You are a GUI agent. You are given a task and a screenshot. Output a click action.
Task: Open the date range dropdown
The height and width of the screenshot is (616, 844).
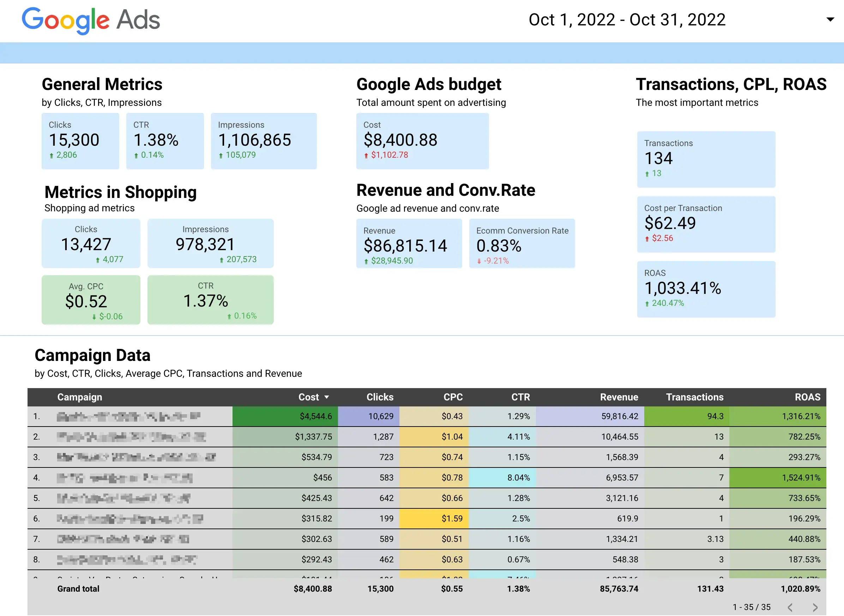pos(831,19)
